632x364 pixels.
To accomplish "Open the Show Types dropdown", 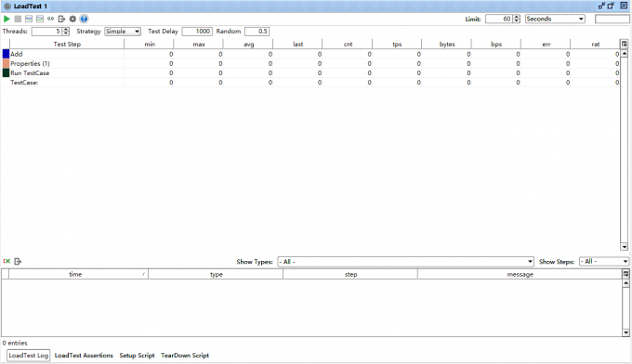I will click(406, 262).
